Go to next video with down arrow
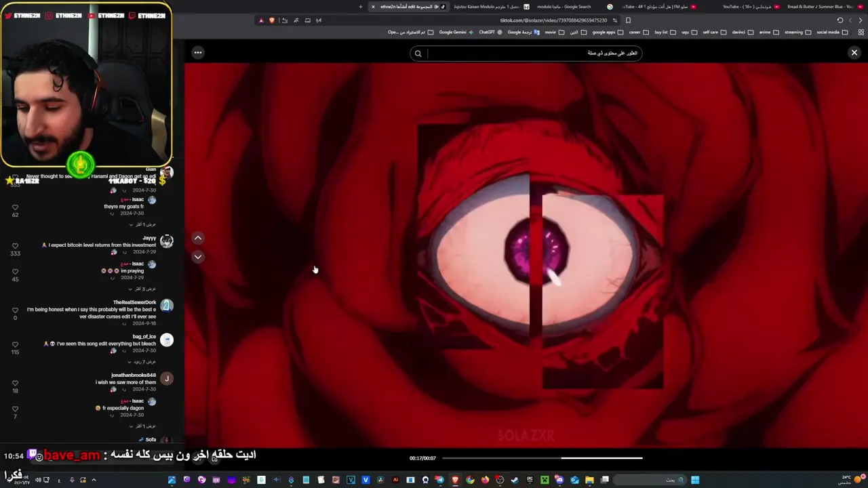The width and height of the screenshot is (868, 488). (197, 257)
